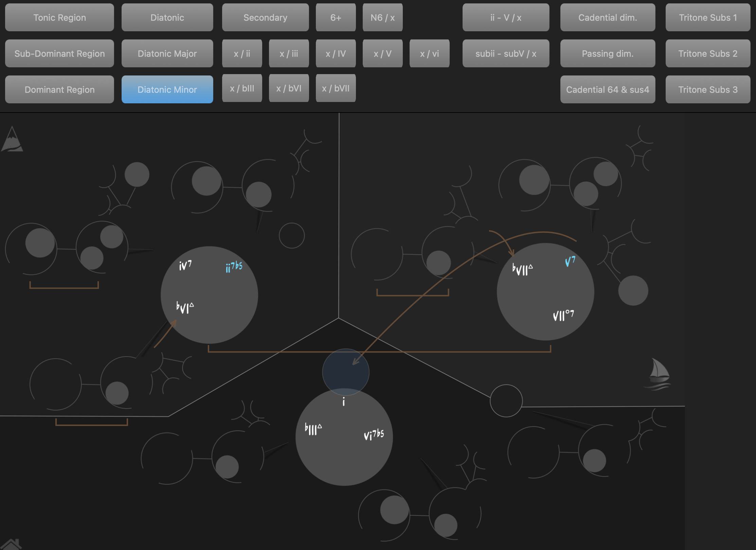This screenshot has width=756, height=550.
Task: Enable the Tritone Subs 1 overlay
Action: [x=707, y=17]
